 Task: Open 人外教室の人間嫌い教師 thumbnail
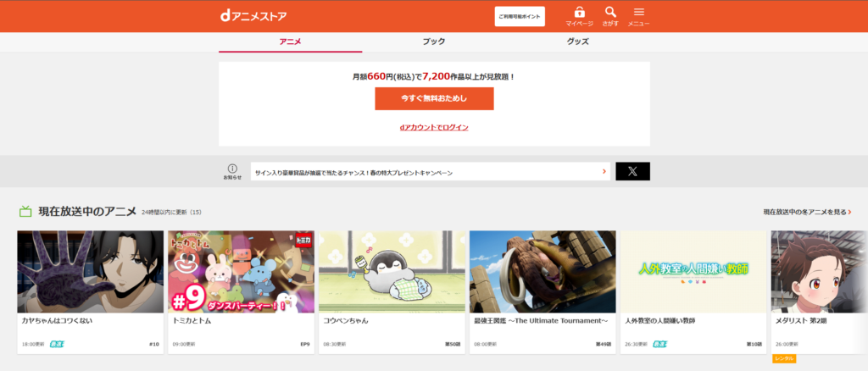(x=693, y=271)
